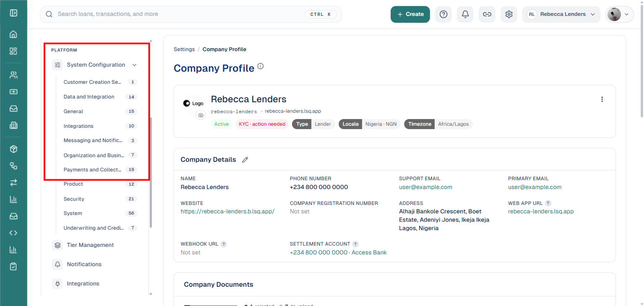Open the website https://rebecca-lenders.b.lsq.app/ link
Viewport: 644px width, 306px height.
pos(227,211)
